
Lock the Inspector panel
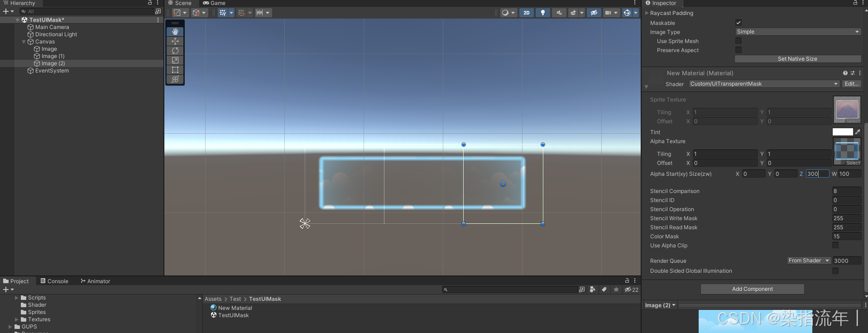coord(855,3)
